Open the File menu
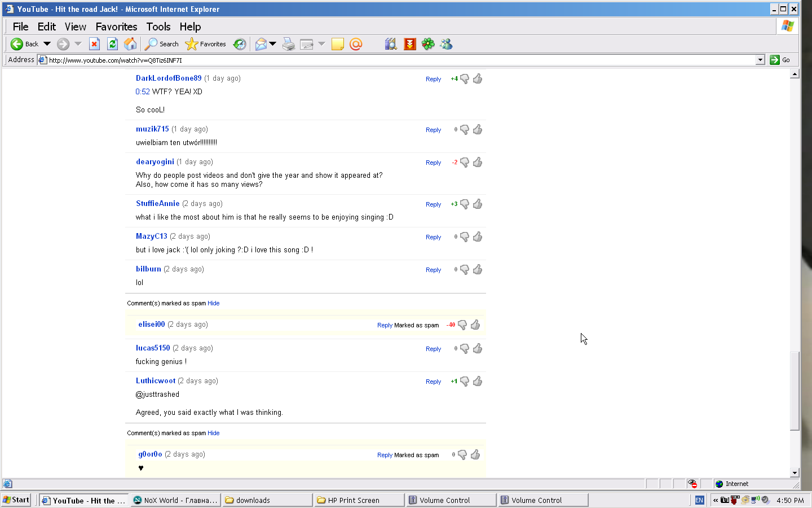The image size is (812, 508). (x=20, y=27)
